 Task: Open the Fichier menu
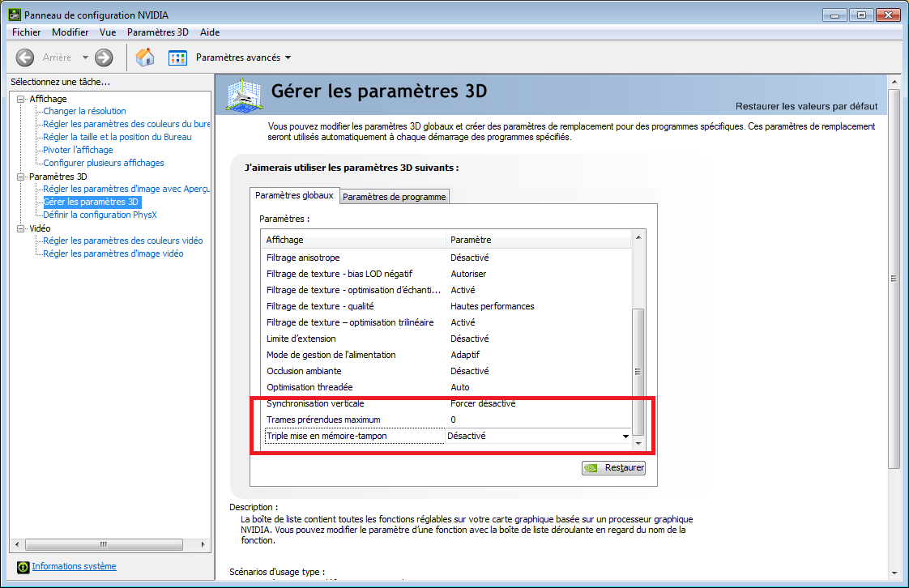(27, 32)
